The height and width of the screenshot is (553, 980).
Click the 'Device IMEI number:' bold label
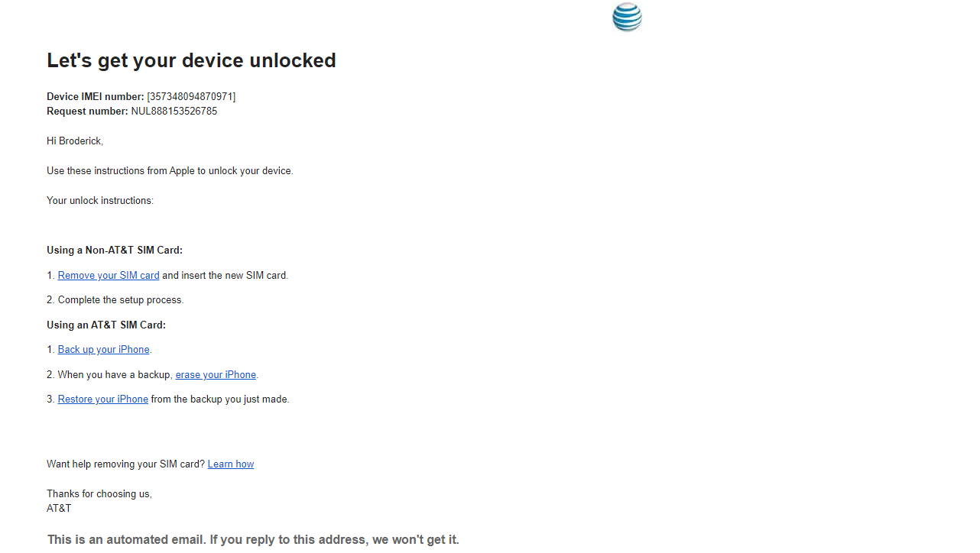pyautogui.click(x=95, y=97)
